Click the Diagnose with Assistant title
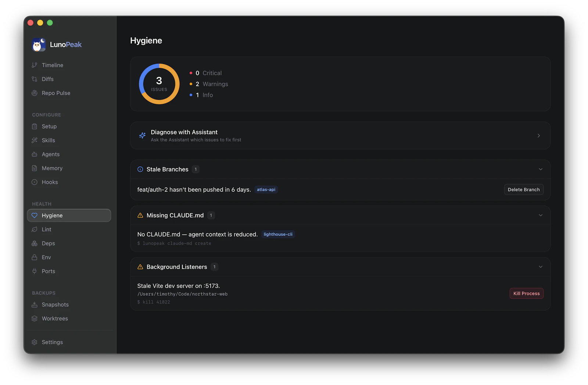The height and width of the screenshot is (385, 588). (184, 132)
